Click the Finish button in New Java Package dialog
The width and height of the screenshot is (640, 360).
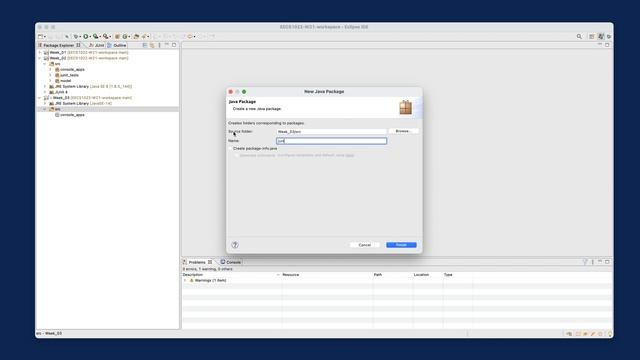pos(401,245)
